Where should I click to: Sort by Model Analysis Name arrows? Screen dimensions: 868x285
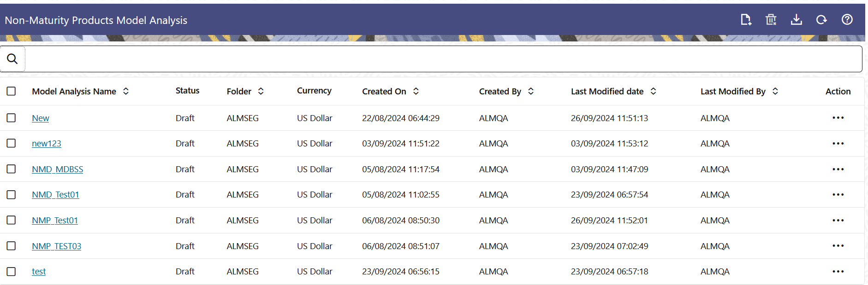pyautogui.click(x=126, y=91)
